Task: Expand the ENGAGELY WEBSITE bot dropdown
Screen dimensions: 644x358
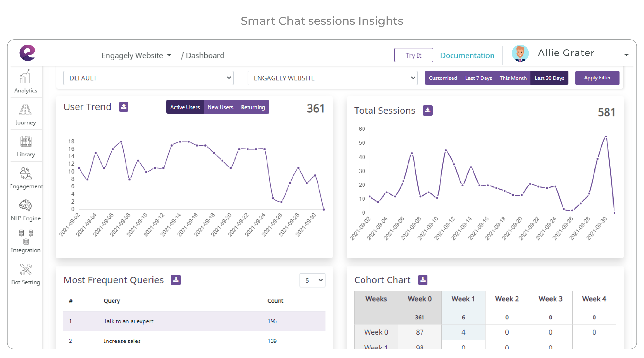Action: pos(332,78)
